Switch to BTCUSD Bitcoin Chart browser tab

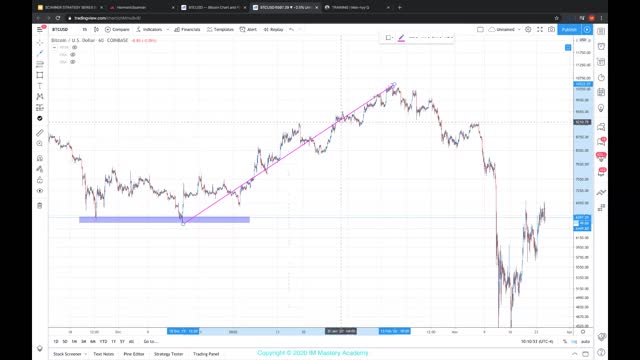(x=213, y=7)
